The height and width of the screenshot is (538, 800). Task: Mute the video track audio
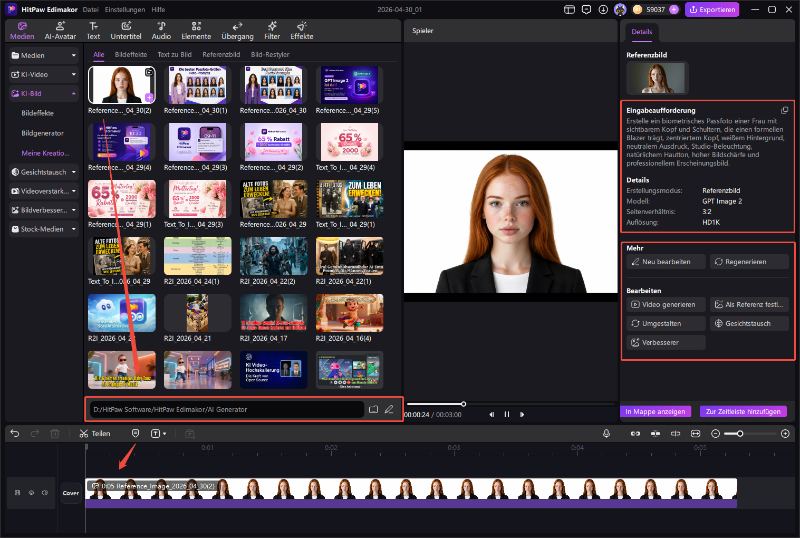(x=45, y=493)
